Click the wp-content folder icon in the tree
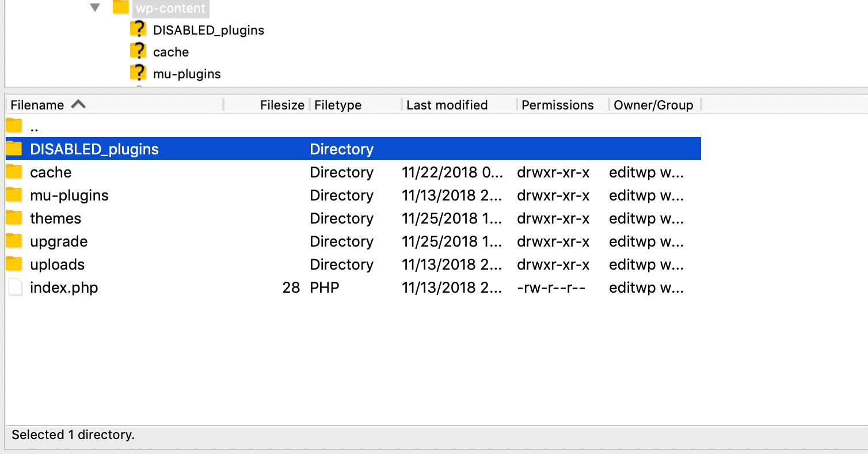 coord(120,8)
